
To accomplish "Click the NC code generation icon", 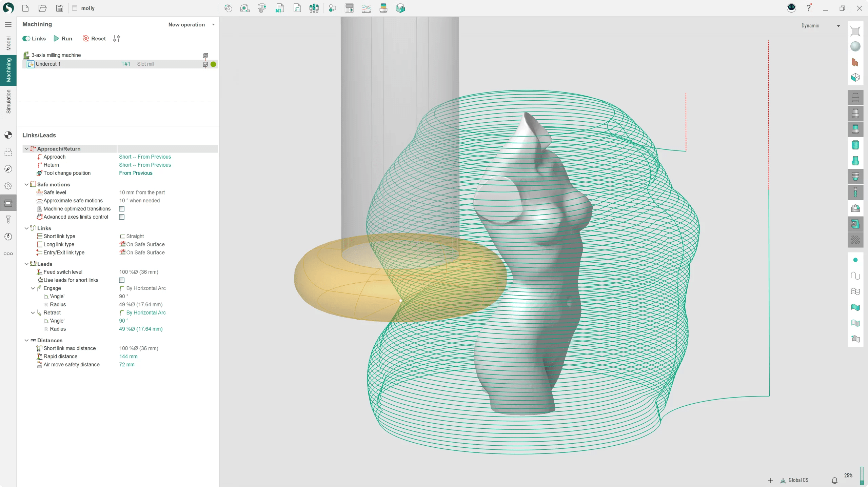I will coord(279,8).
